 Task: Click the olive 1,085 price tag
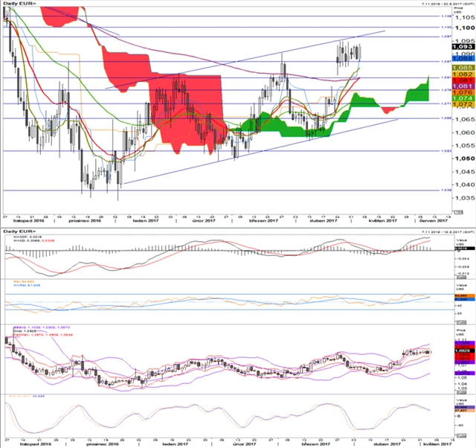463,68
